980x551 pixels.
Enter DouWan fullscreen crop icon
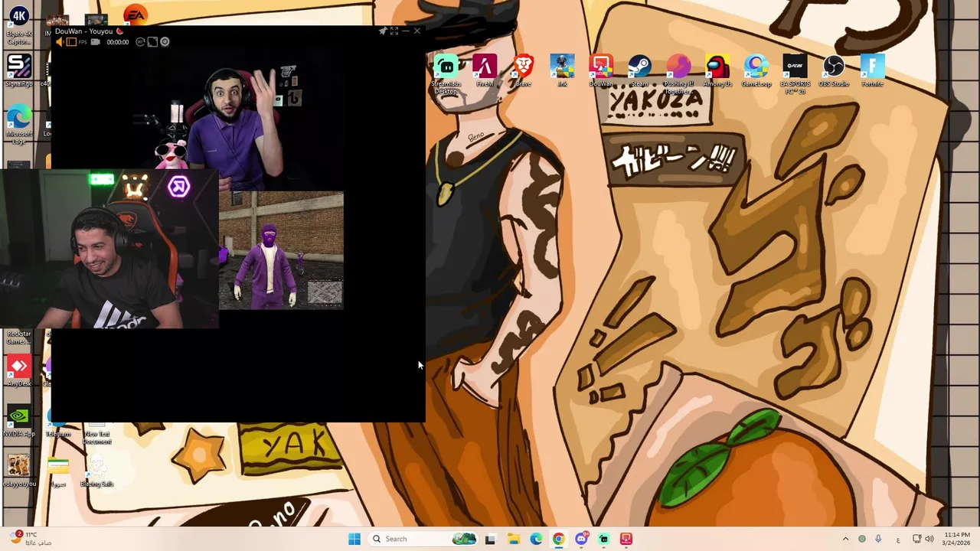(x=152, y=42)
